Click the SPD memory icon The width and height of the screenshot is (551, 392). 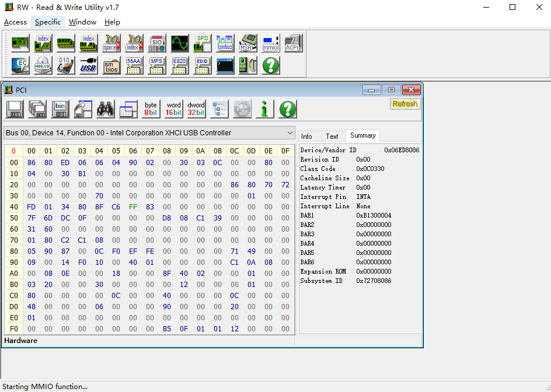[203, 43]
